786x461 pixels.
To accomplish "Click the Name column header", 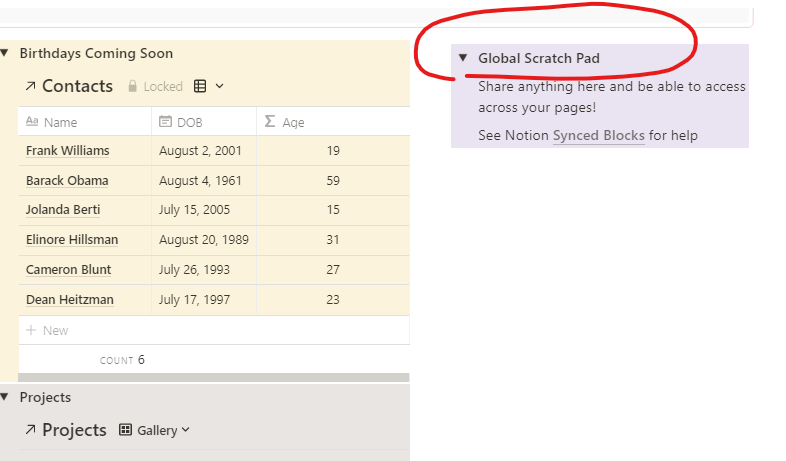I will [x=60, y=123].
